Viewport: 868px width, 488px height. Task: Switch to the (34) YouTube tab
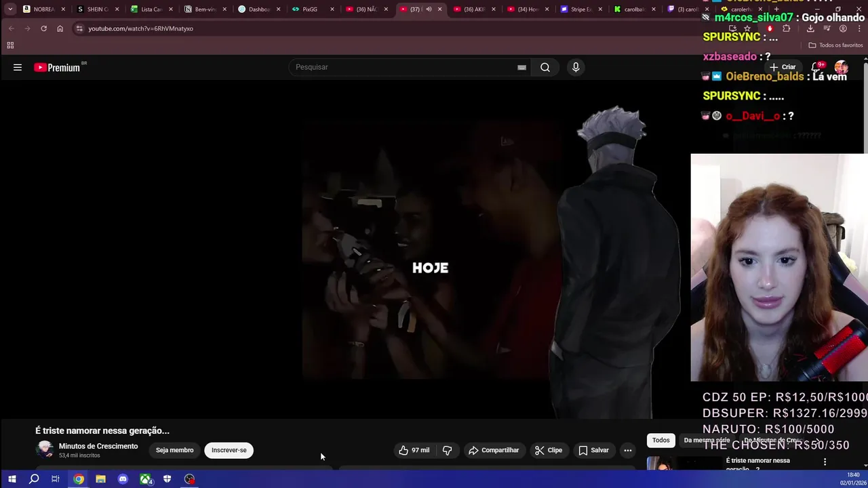click(x=528, y=9)
